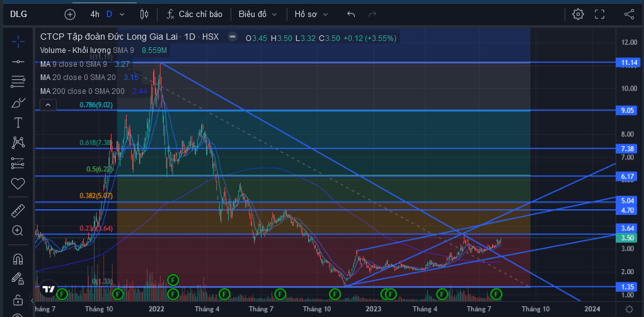644x317 pixels.
Task: Collapse the indicator legend list
Action: 48,105
